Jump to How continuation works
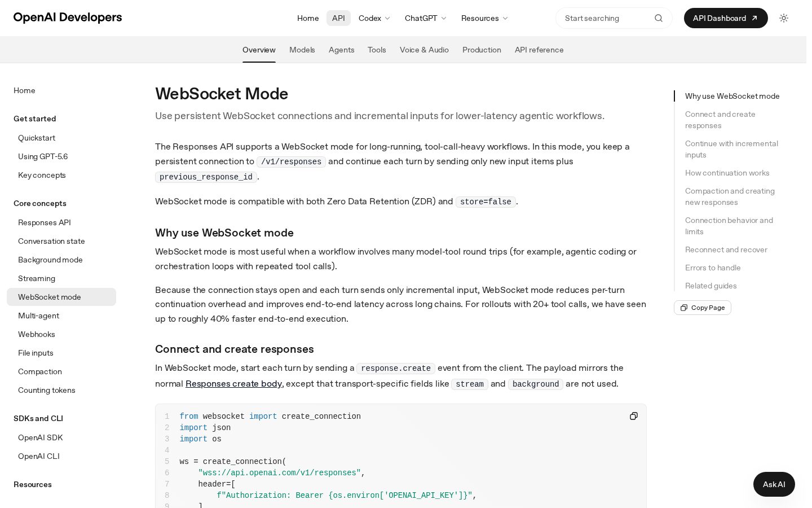This screenshot has height=508, width=812. (727, 173)
